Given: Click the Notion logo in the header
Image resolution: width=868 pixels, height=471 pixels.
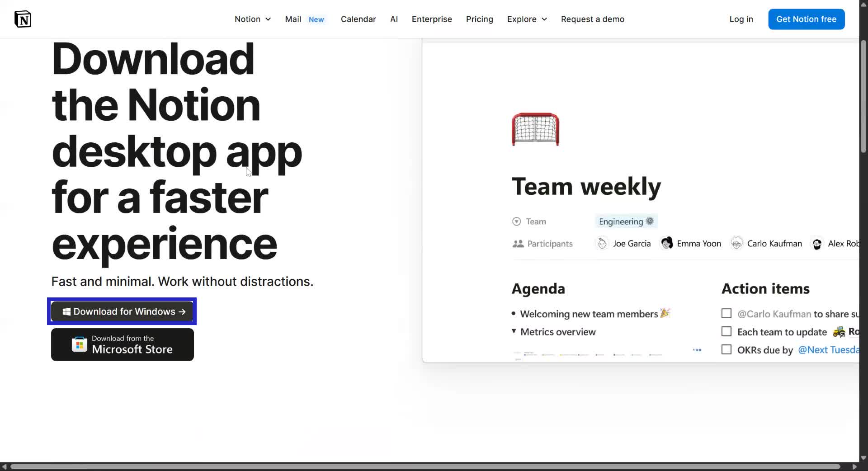Looking at the screenshot, I should coord(23,19).
